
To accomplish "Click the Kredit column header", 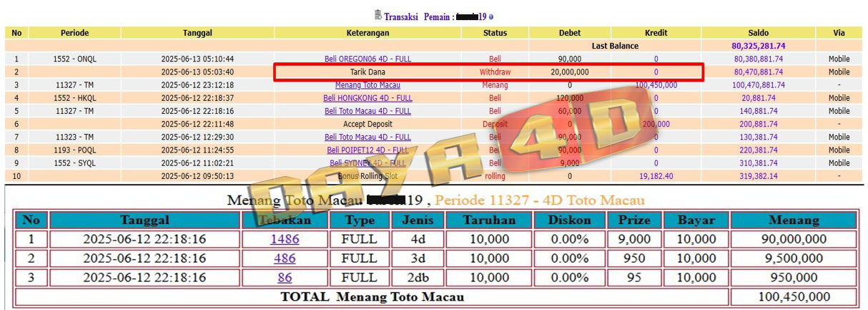I will click(x=656, y=33).
